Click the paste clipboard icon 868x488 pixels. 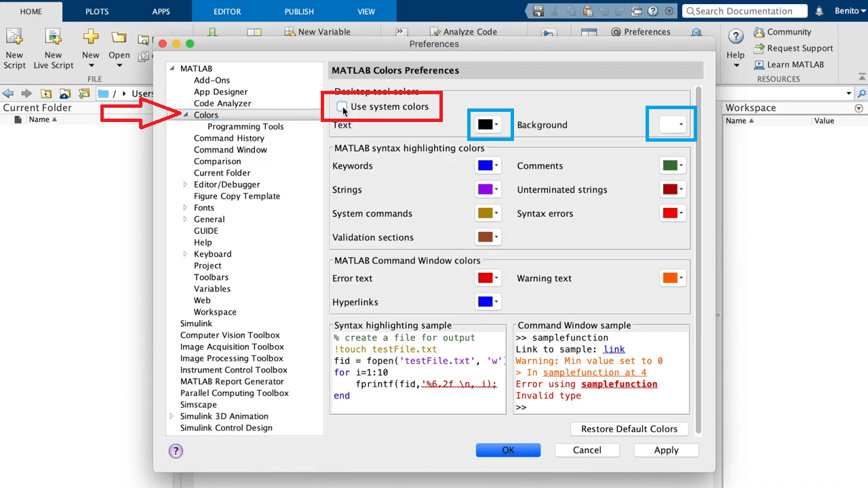point(587,11)
